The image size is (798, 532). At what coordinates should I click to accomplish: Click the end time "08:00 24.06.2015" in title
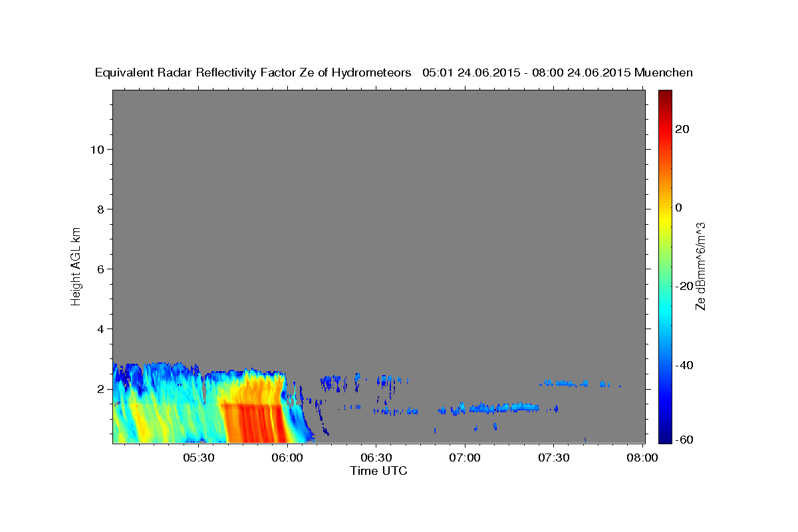click(x=580, y=72)
